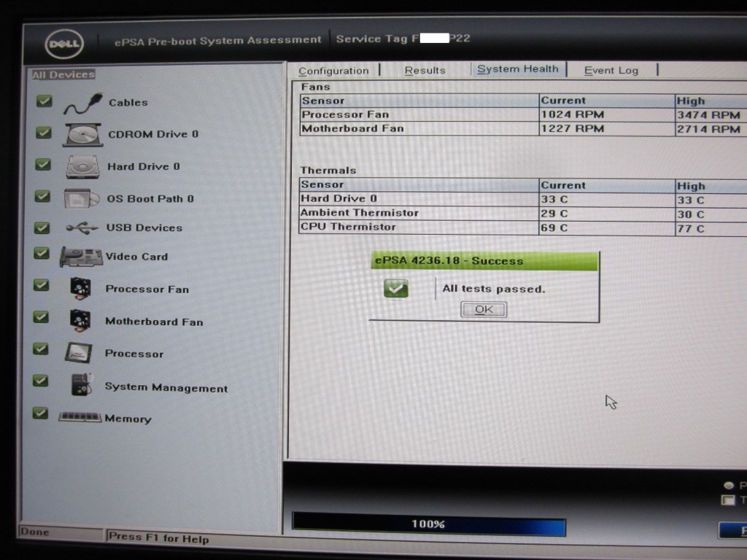Click the Video Card label

pyautogui.click(x=136, y=257)
